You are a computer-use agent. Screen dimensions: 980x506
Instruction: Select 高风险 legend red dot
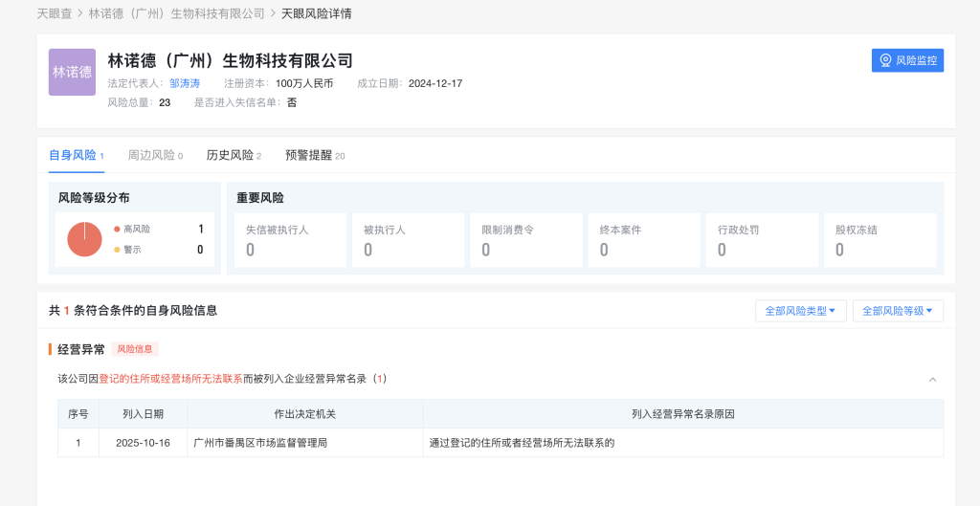[117, 230]
